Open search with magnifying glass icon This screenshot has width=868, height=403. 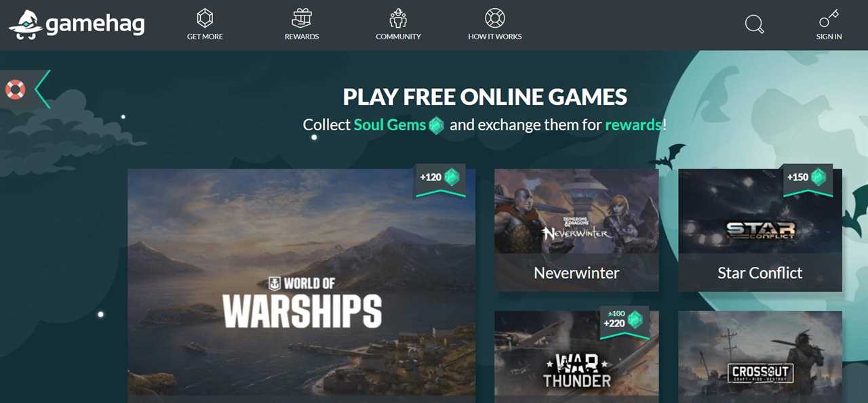[754, 24]
